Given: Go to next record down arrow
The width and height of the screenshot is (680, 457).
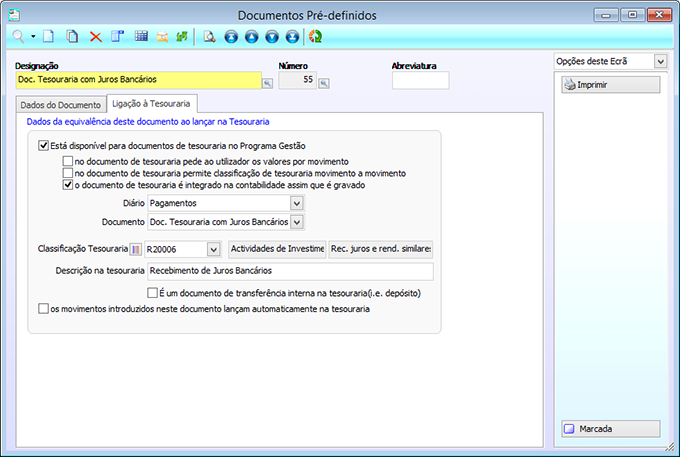Looking at the screenshot, I should coord(272,37).
